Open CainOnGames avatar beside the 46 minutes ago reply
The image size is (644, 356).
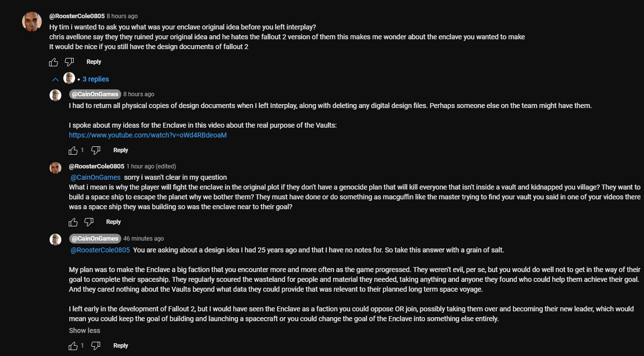click(x=55, y=239)
